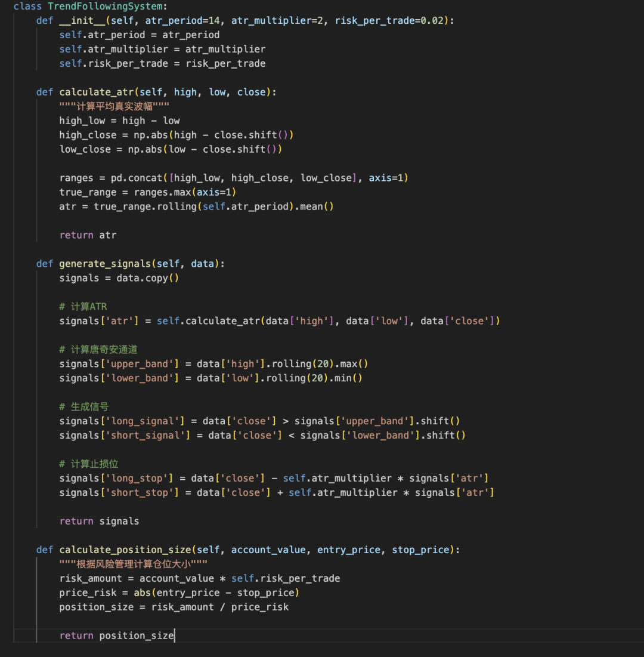Click self.calculate_atr call in signals['atr'] line
This screenshot has width=644, height=657.
[x=209, y=321]
